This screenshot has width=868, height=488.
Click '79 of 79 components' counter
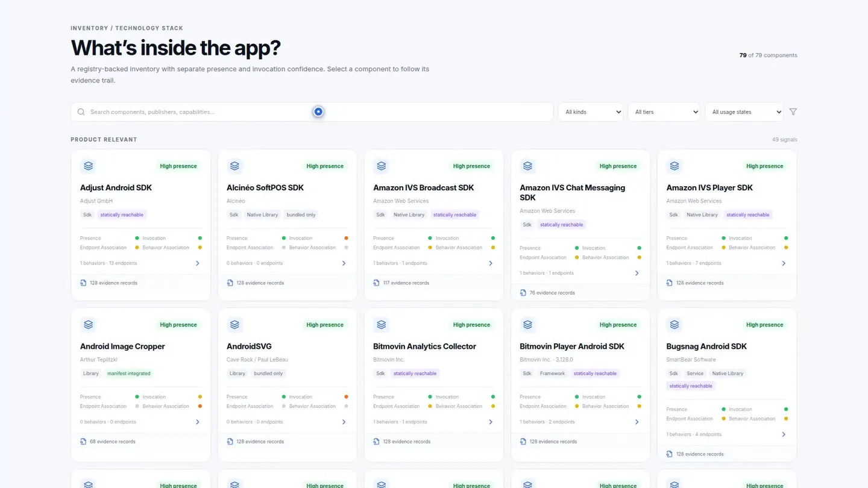[x=768, y=55]
